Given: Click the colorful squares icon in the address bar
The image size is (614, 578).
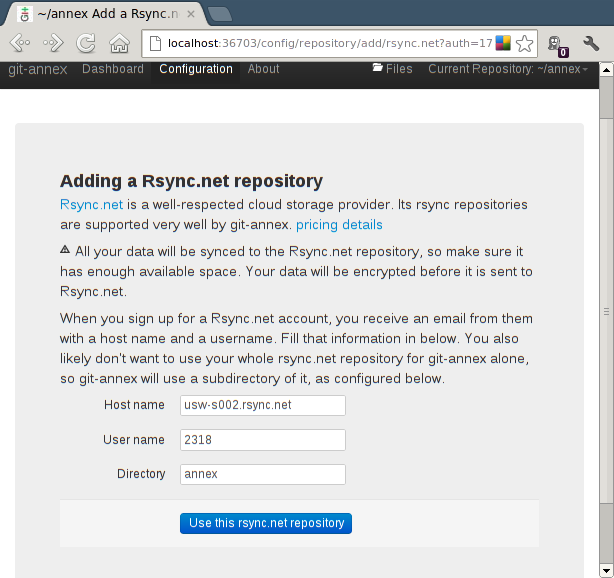Looking at the screenshot, I should coord(503,43).
